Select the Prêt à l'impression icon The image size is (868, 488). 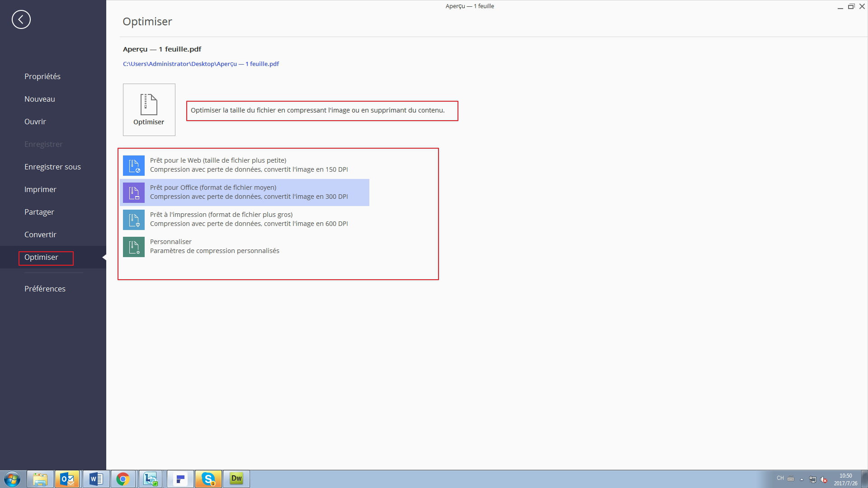pyautogui.click(x=134, y=220)
